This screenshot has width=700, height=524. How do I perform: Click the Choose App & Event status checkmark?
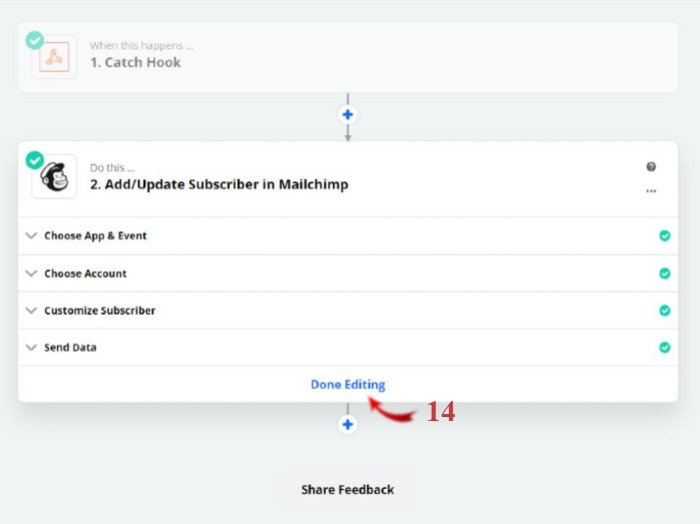tap(665, 236)
